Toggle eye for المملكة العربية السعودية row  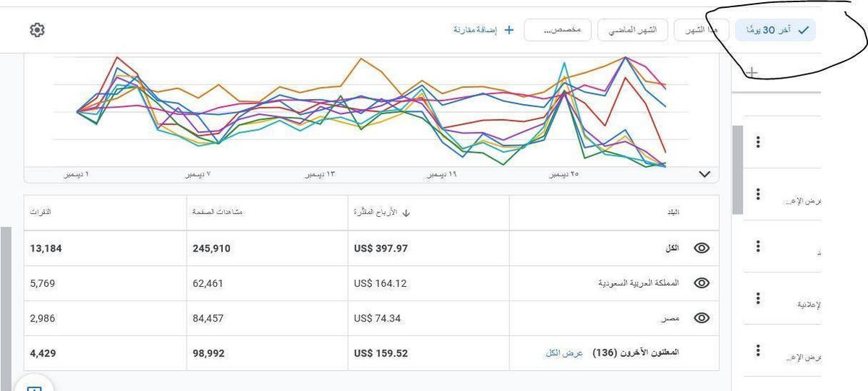tap(701, 283)
